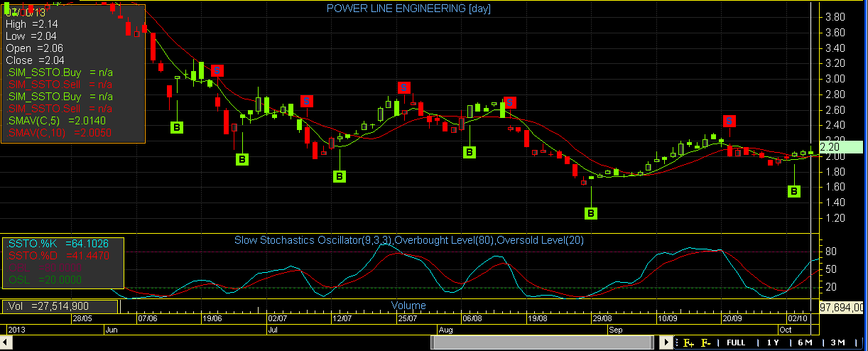Click the F+ zoom in icon
The width and height of the screenshot is (868, 351).
tap(688, 343)
